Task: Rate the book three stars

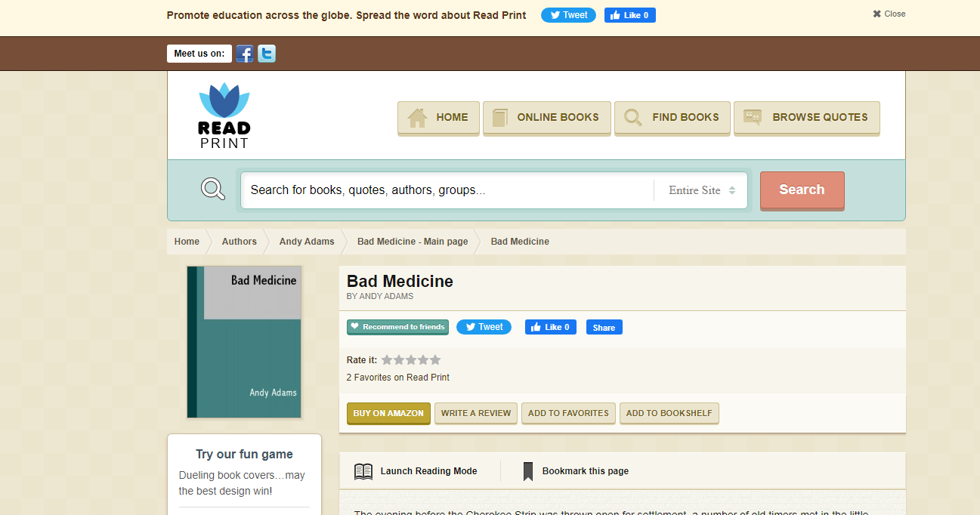Action: pyautogui.click(x=411, y=360)
